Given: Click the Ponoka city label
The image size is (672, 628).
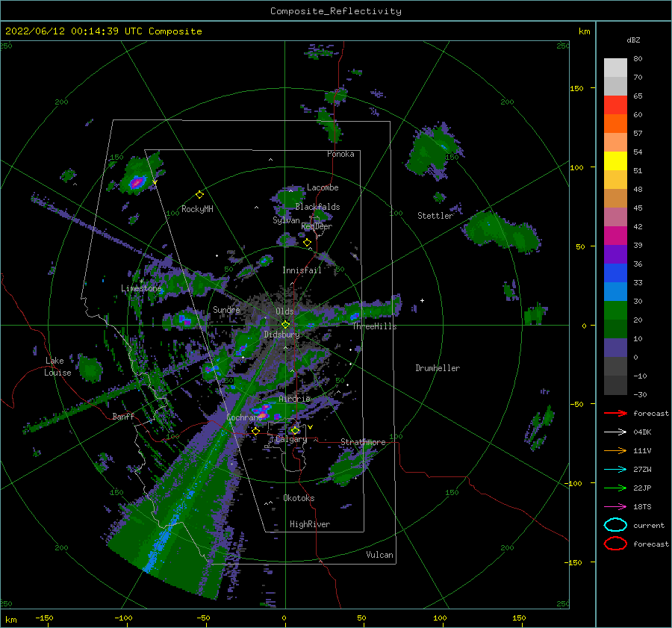Looking at the screenshot, I should point(340,154).
